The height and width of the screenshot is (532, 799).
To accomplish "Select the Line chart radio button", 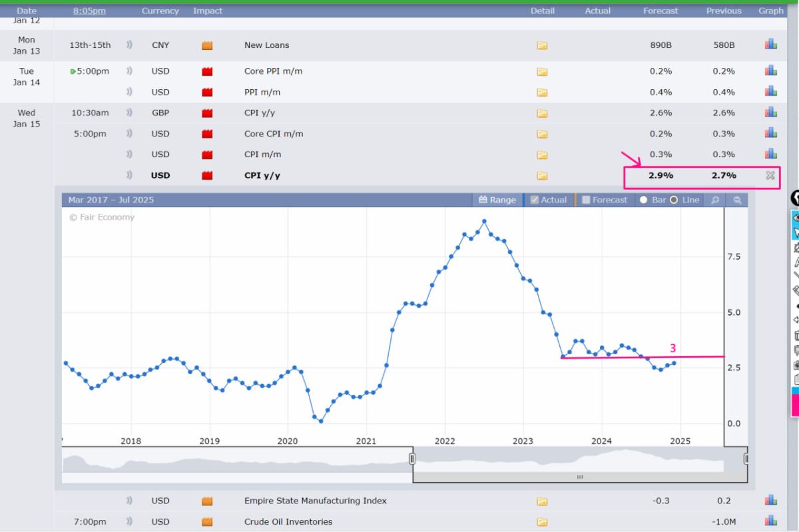I will click(674, 200).
